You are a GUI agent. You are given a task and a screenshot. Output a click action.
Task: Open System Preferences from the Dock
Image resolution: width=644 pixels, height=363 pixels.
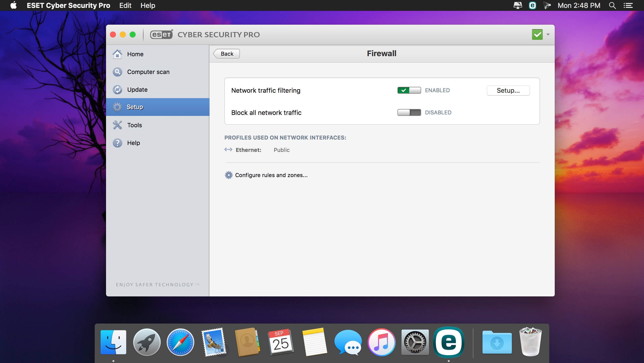click(415, 342)
